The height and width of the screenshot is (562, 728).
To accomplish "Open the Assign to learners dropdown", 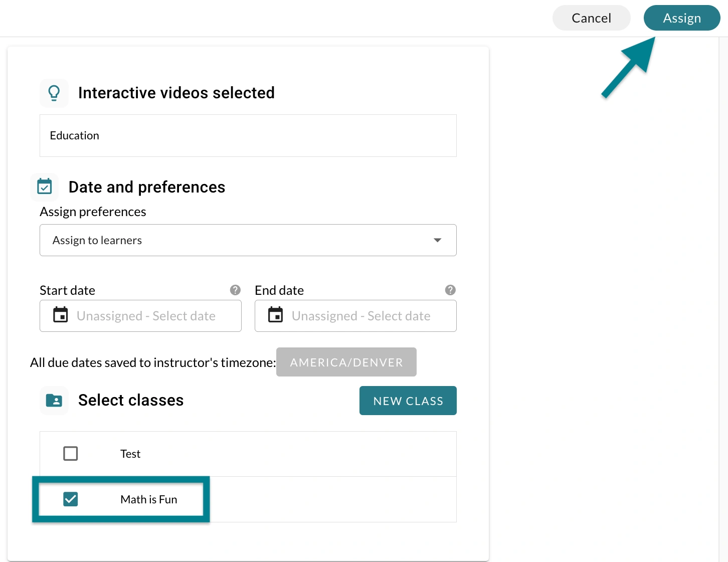I will point(248,240).
